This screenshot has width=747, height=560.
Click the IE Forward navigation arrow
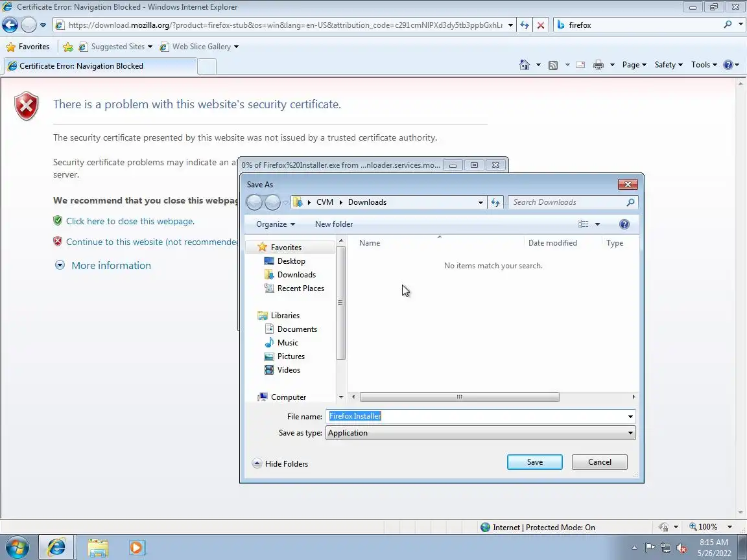click(x=29, y=25)
